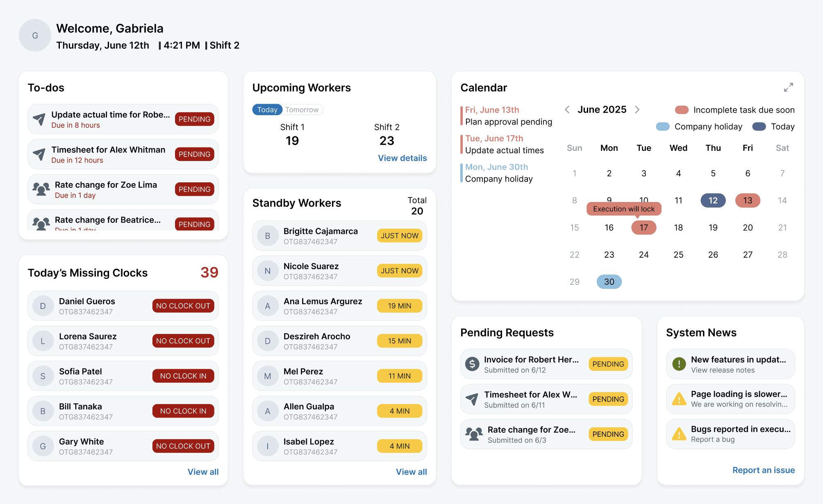Image resolution: width=823 pixels, height=504 pixels.
Task: Go to next month after June 2025
Action: (x=637, y=109)
